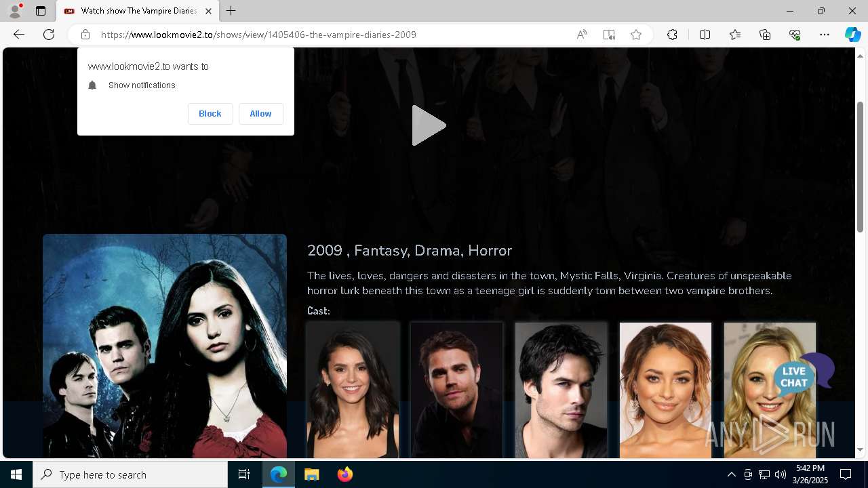View site information lock icon
868x488 pixels.
coord(85,35)
